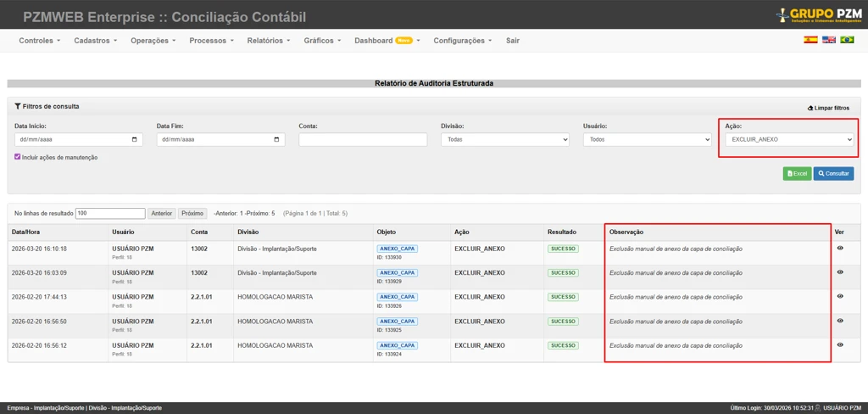Click the Conta input field
This screenshot has width=868, height=414.
(x=363, y=140)
